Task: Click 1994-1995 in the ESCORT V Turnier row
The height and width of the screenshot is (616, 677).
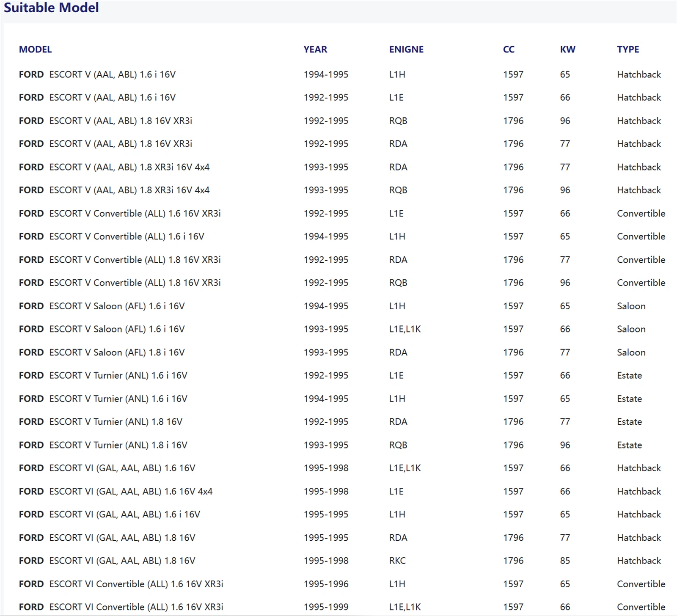Action: click(326, 399)
